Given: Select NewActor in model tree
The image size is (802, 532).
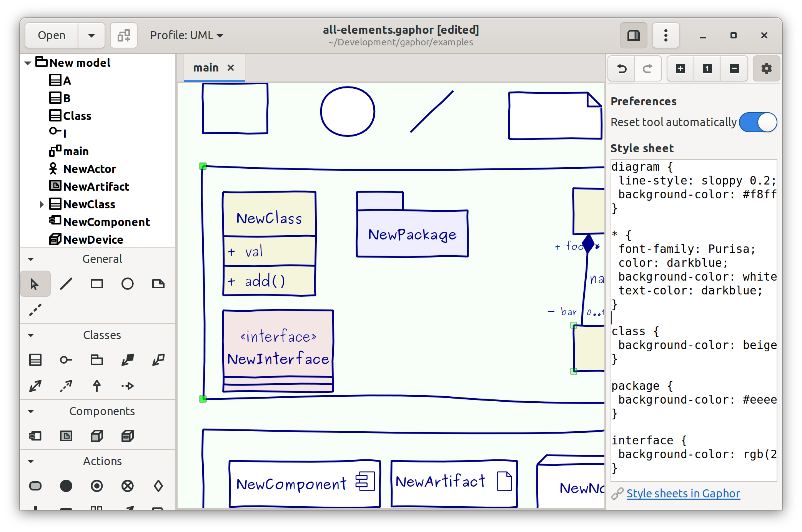Looking at the screenshot, I should pos(90,169).
